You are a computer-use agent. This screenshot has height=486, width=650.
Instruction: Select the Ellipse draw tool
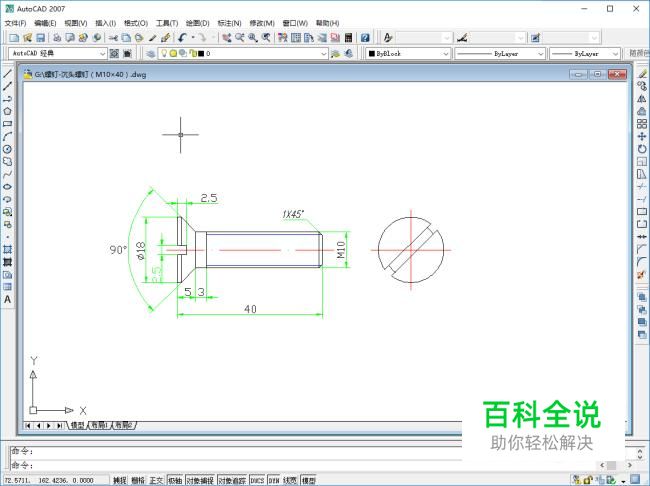pyautogui.click(x=7, y=187)
